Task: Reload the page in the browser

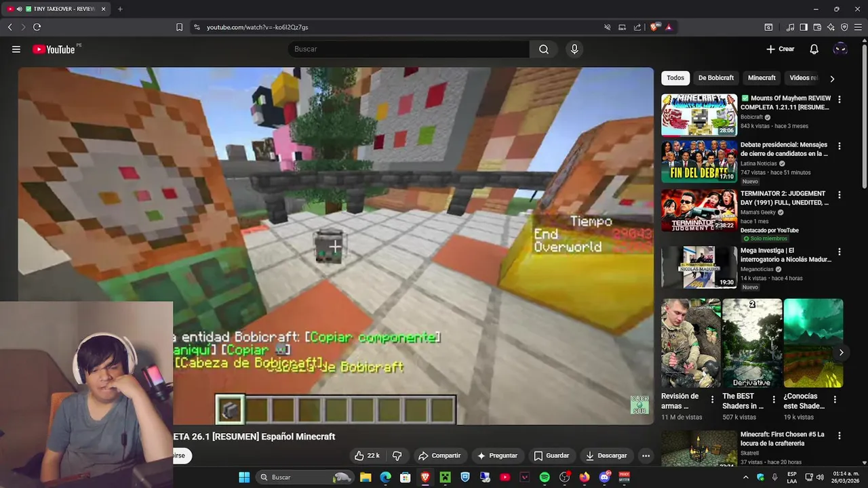Action: coord(37,27)
